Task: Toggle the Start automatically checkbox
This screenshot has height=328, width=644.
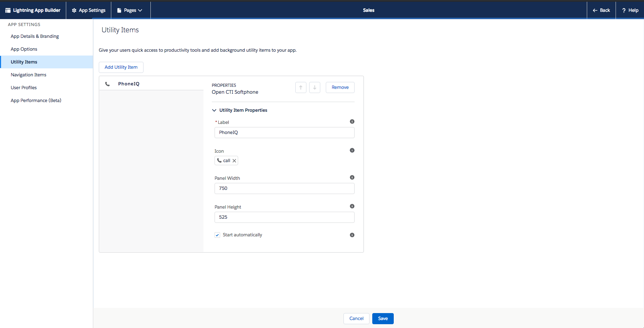Action: click(217, 235)
